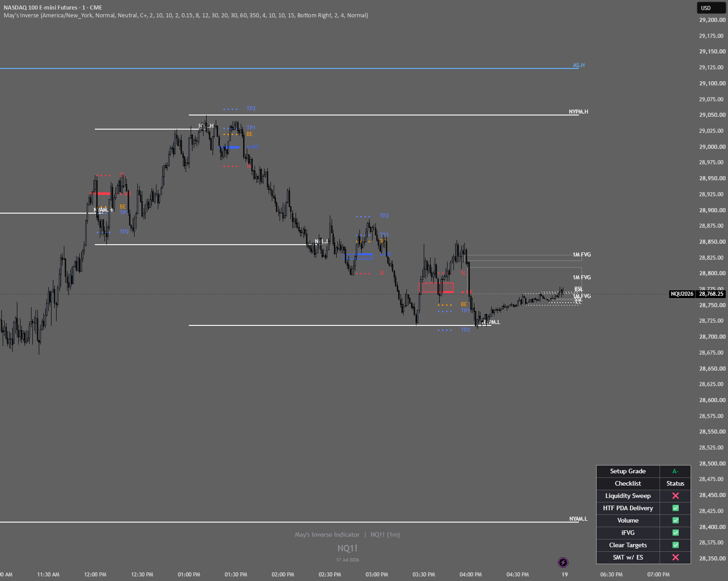Open the USD currency selector
This screenshot has height=581, width=728.
(712, 8)
